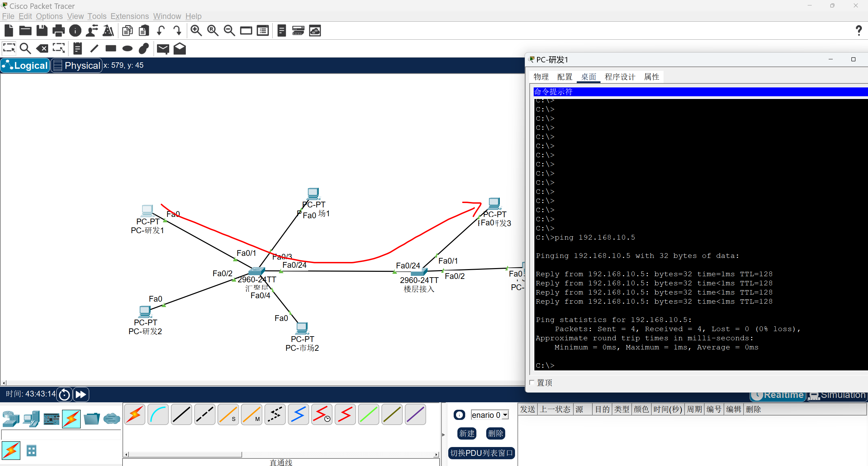868x466 pixels.
Task: Click the Paste clipboard icon
Action: (x=144, y=31)
